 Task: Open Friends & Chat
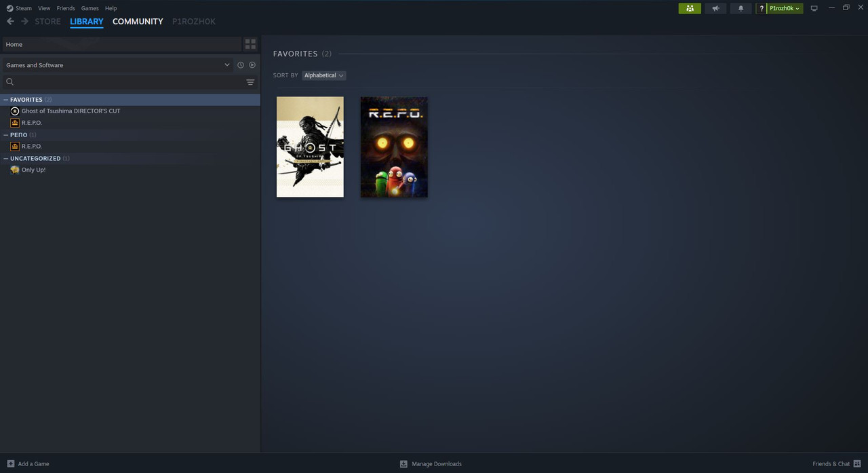tap(831, 464)
